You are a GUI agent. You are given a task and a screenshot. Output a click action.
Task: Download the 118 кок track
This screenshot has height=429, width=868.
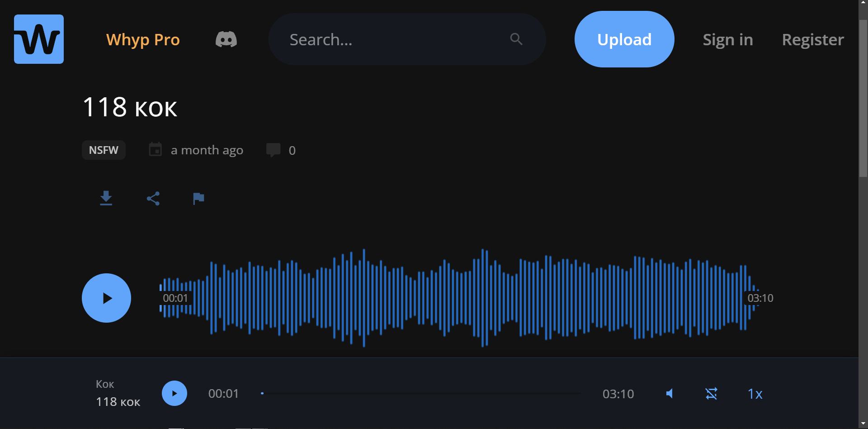(106, 198)
